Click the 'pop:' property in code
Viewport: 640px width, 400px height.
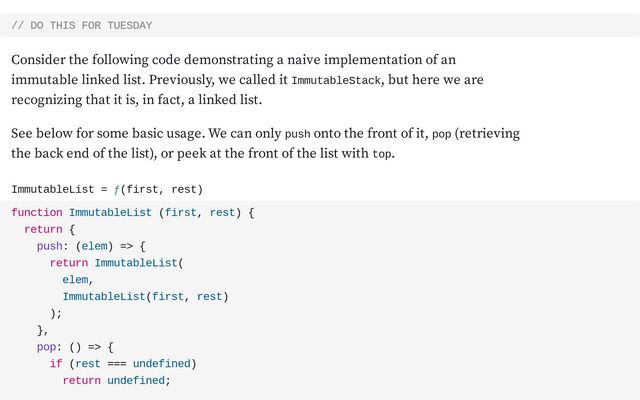[x=49, y=347]
